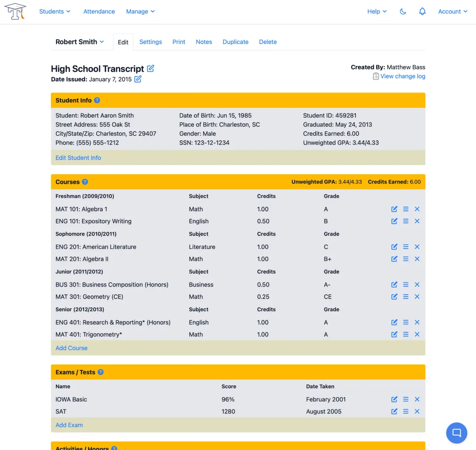Open Robert Smith student selector dropdown
This screenshot has width=476, height=450.
coord(80,42)
